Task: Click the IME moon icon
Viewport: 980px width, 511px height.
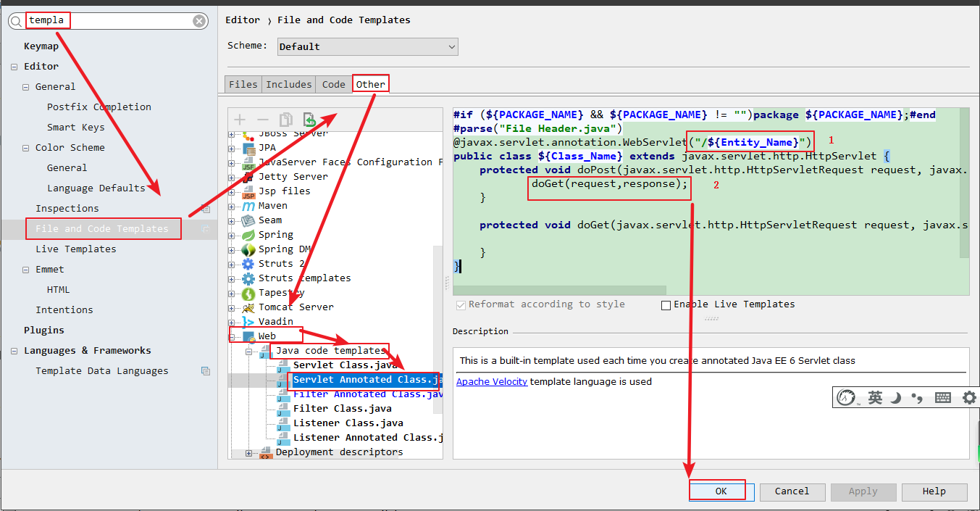Action: (x=896, y=397)
